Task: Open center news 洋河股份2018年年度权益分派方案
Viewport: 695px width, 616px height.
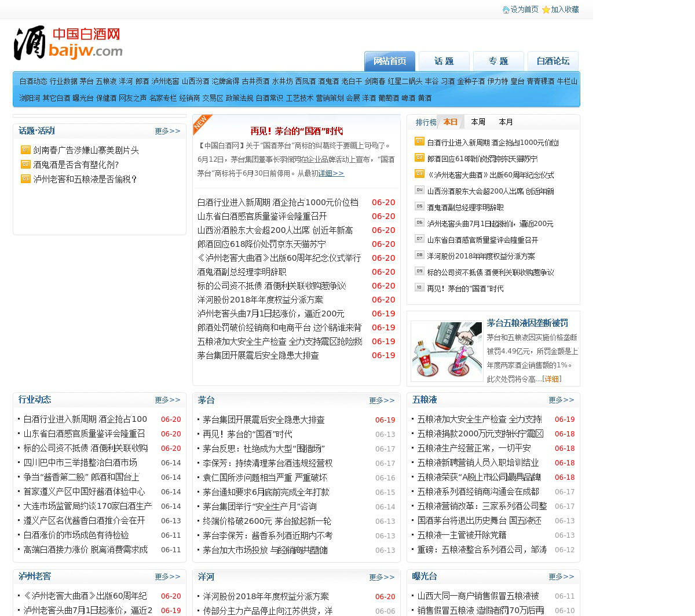Action: 261,300
